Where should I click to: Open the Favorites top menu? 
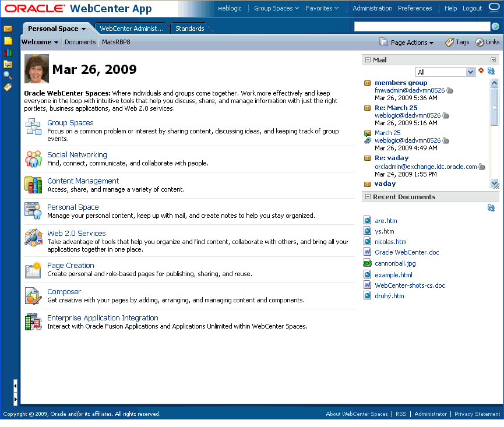[322, 8]
